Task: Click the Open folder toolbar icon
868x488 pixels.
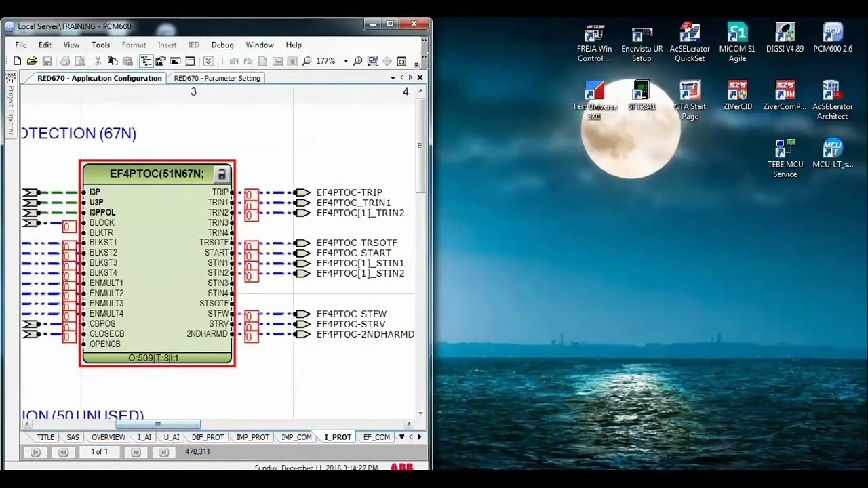Action: [32, 61]
